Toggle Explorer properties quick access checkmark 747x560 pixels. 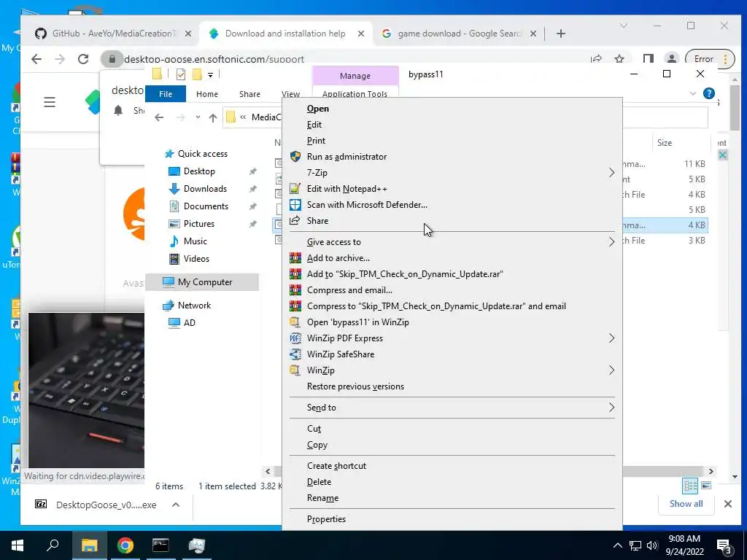coord(181,74)
